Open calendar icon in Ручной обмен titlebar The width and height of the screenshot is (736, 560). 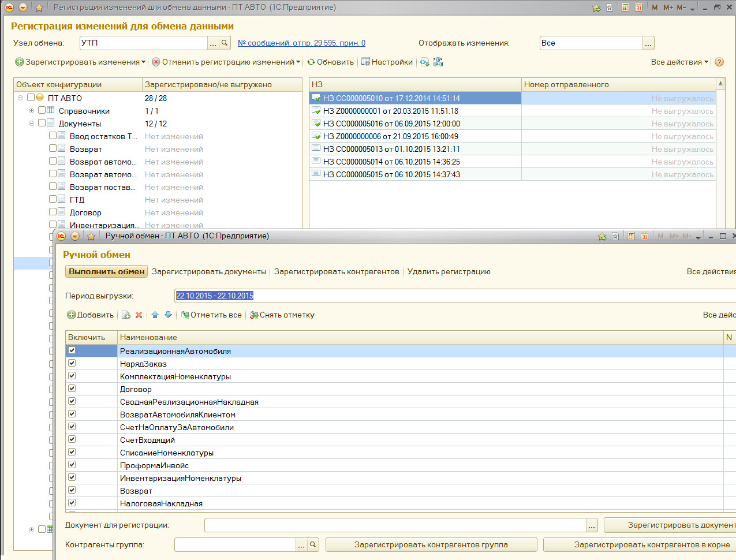(x=644, y=236)
